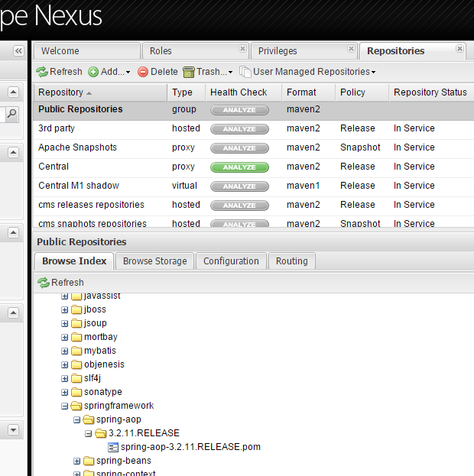Sort by the Repository column header
Screen dimensions: 474x476
(100, 92)
